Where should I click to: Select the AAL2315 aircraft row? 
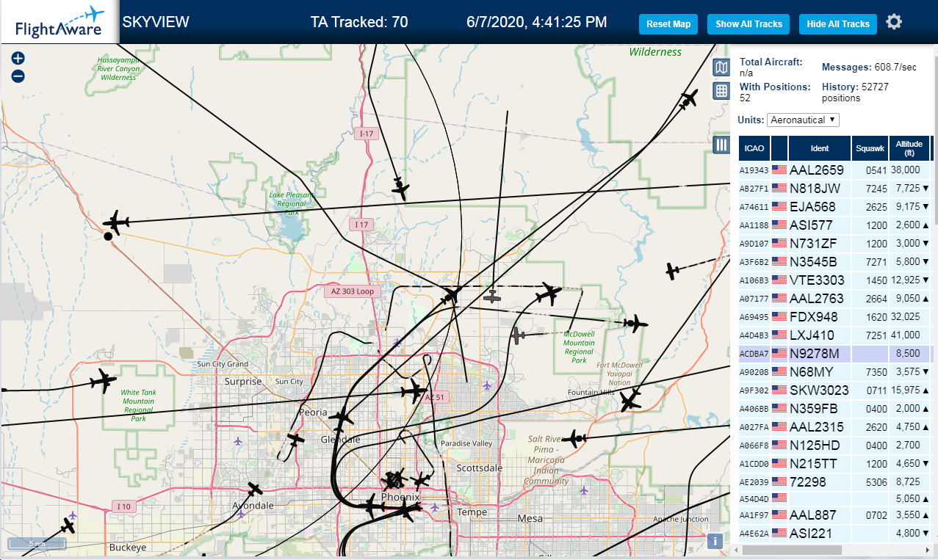[834, 427]
